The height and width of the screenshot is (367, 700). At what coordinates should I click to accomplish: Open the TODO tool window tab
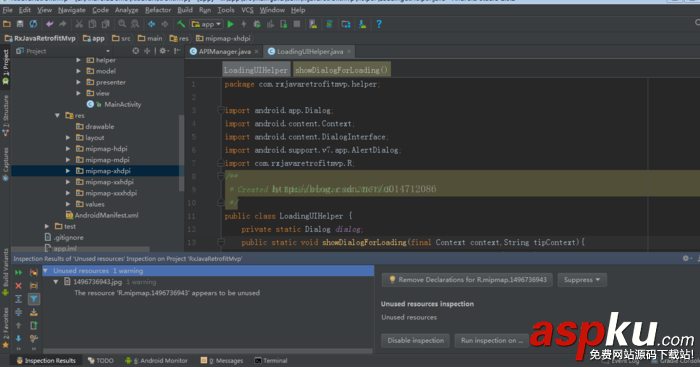click(100, 360)
